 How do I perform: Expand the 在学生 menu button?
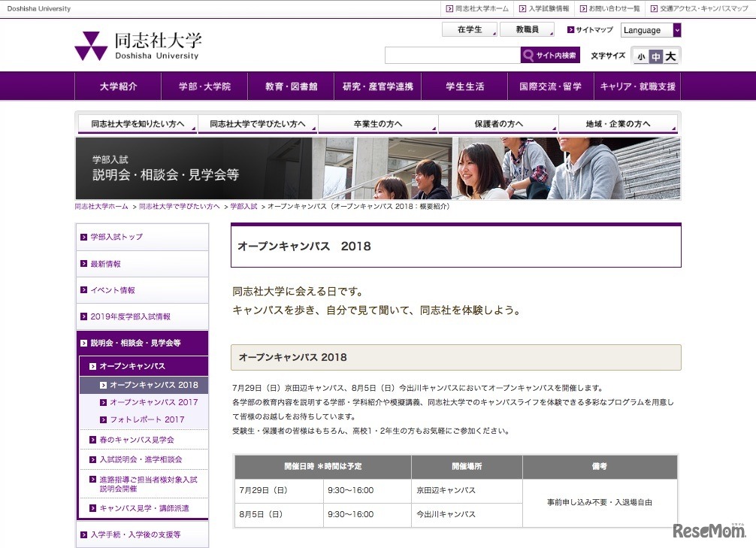click(470, 30)
